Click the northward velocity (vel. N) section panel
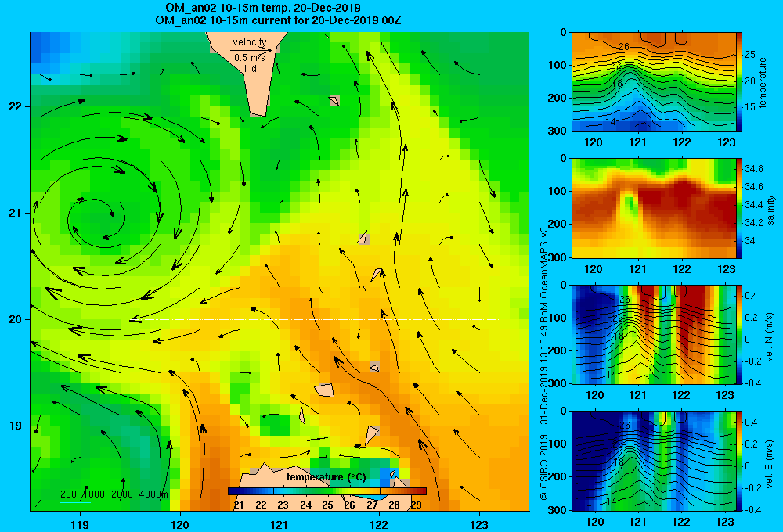This screenshot has height=532, width=783. 653,334
